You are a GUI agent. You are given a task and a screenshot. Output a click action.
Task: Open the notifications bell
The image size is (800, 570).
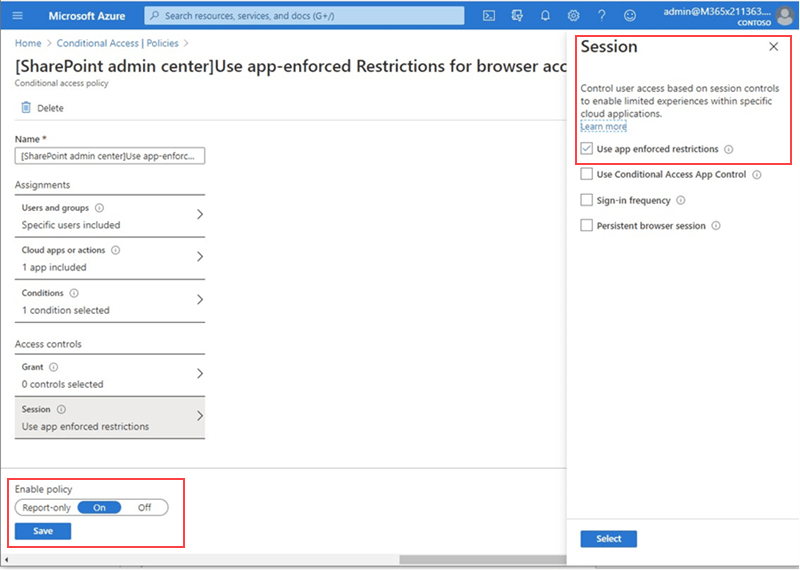point(545,15)
